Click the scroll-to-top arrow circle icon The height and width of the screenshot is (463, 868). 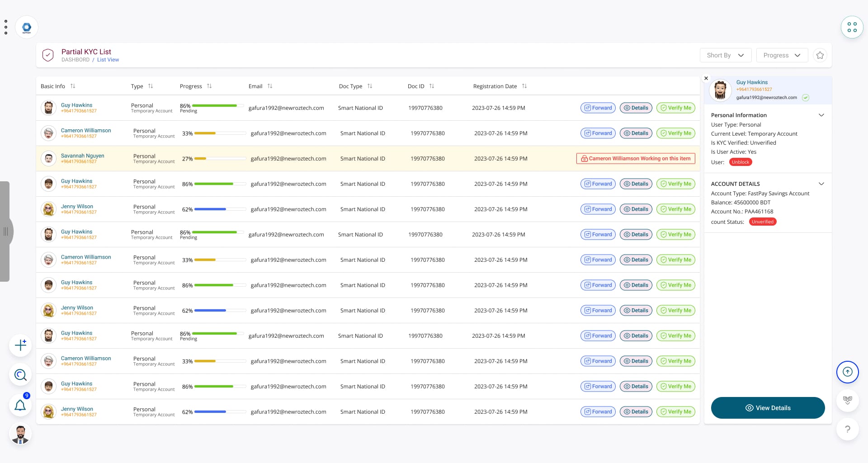pos(847,372)
